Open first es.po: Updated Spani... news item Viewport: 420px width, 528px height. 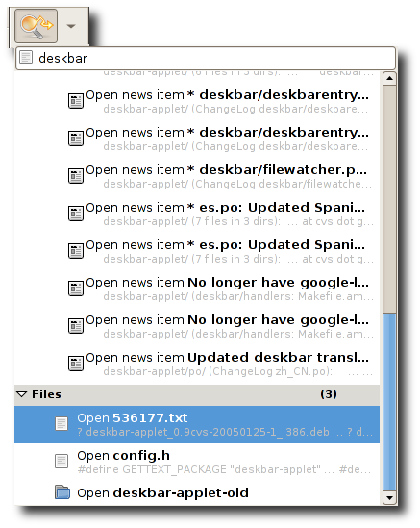220,214
